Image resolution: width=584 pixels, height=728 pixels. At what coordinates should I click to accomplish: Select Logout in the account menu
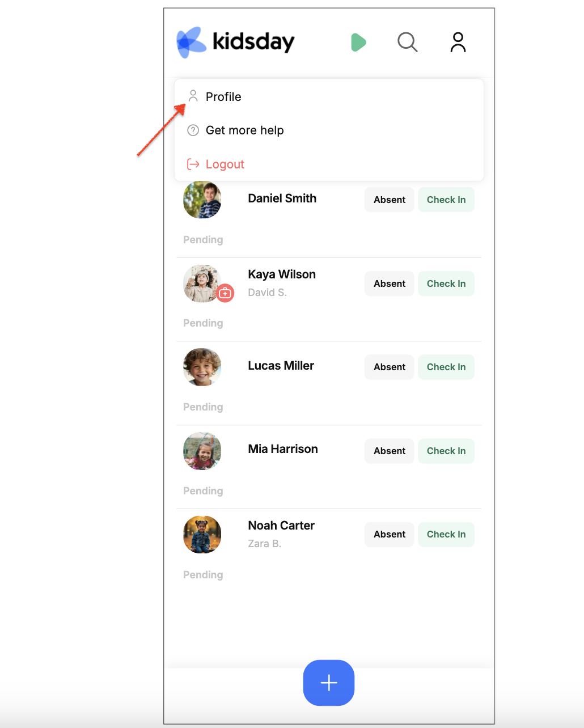click(x=329, y=164)
